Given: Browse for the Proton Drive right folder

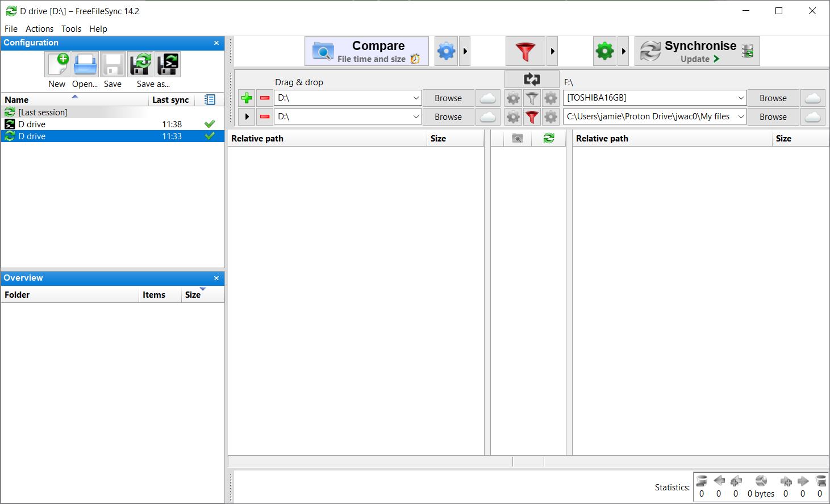Looking at the screenshot, I should pyautogui.click(x=773, y=117).
